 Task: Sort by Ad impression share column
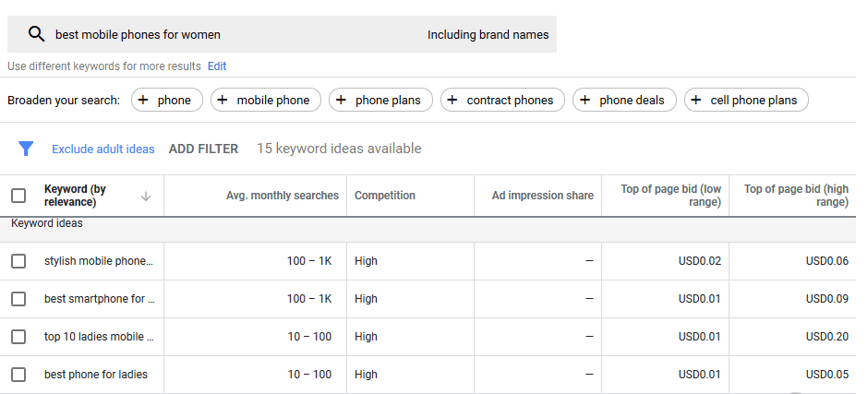click(543, 196)
